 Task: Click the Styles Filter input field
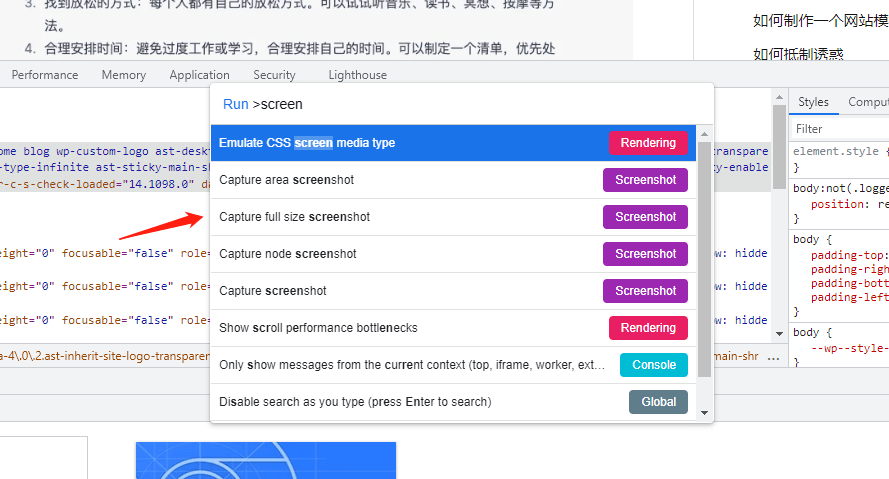click(841, 129)
